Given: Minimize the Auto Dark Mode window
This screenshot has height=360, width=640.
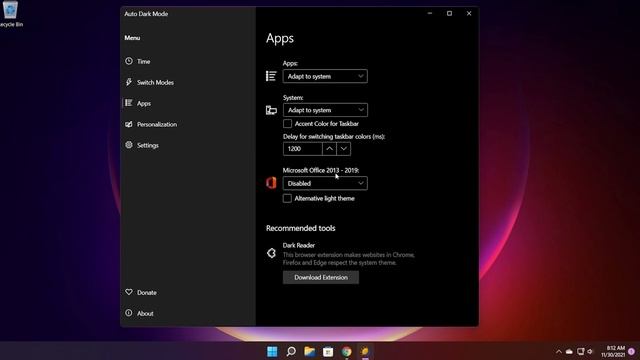Looking at the screenshot, I should [x=430, y=13].
